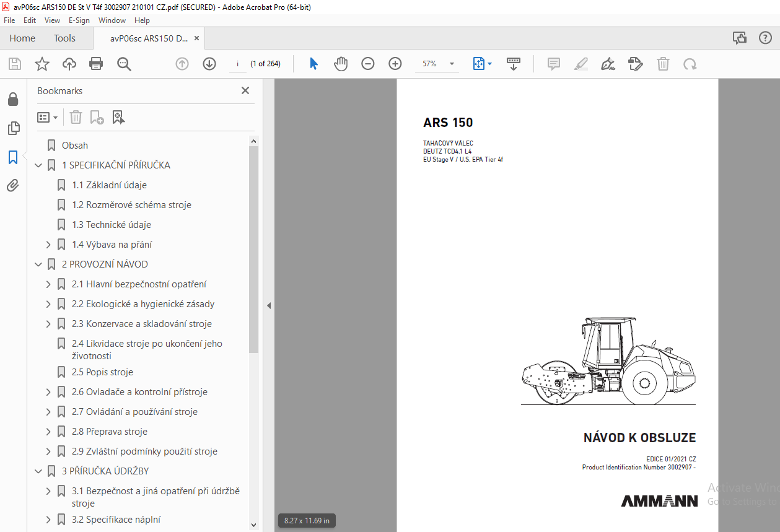The image size is (780, 532).
Task: Open Help question mark icon
Action: [765, 38]
